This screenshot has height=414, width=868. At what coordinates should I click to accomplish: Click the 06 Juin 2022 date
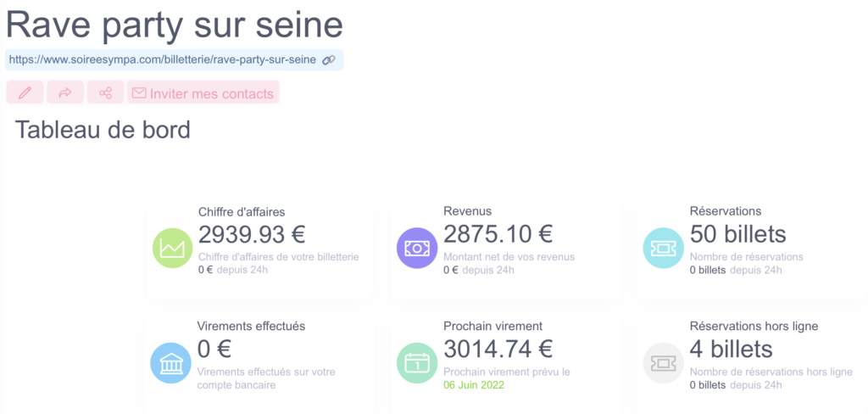tap(474, 384)
